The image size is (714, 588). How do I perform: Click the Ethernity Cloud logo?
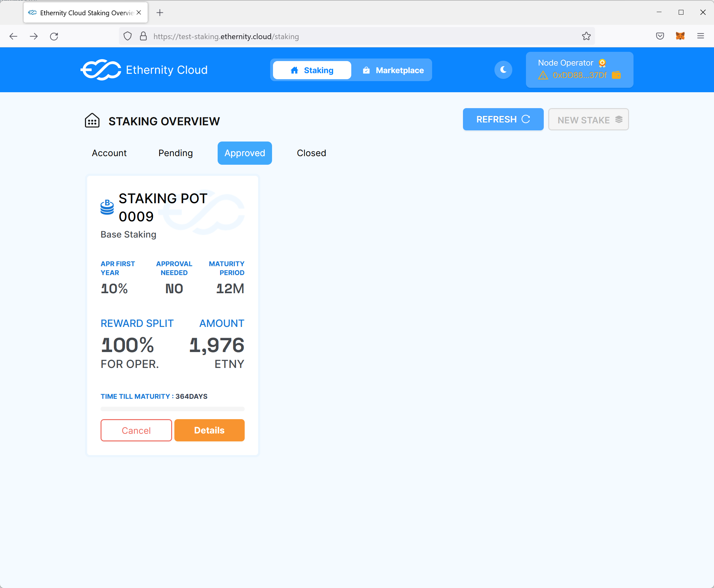[101, 70]
